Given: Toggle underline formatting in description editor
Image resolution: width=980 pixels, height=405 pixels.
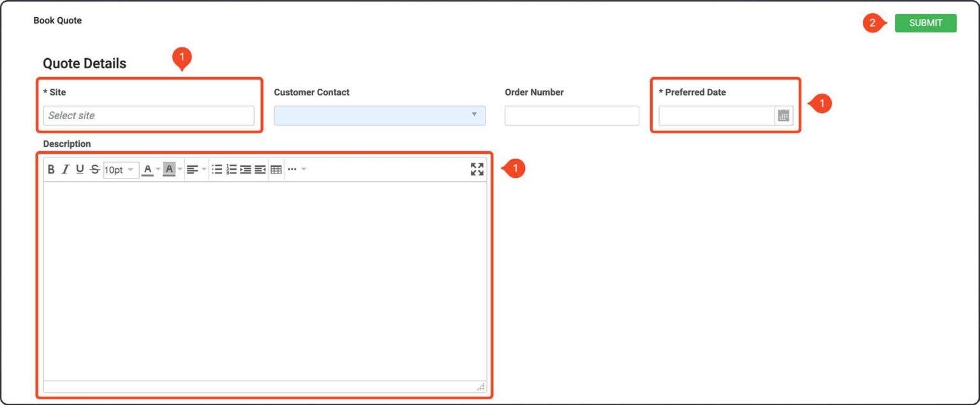Looking at the screenshot, I should pos(80,170).
